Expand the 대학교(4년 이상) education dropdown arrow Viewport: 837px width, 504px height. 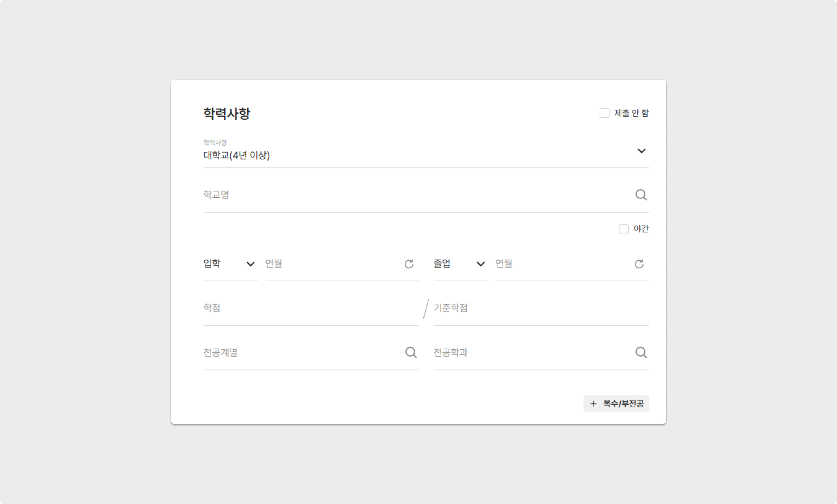click(x=641, y=151)
